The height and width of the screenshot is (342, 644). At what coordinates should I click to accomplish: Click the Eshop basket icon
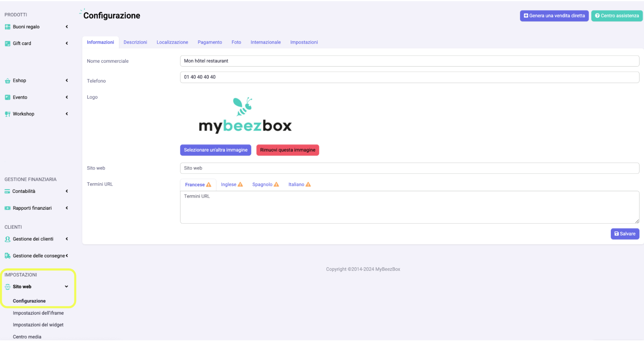[x=8, y=81]
